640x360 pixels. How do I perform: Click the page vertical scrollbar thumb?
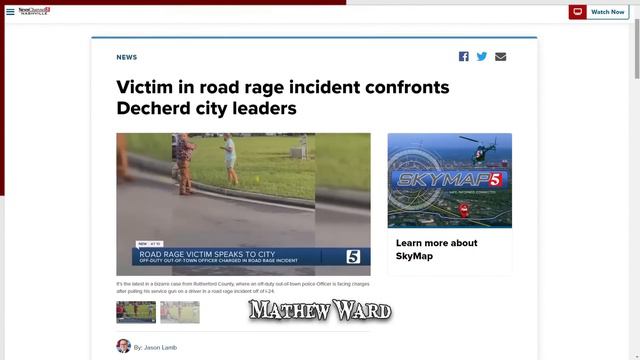click(637, 49)
